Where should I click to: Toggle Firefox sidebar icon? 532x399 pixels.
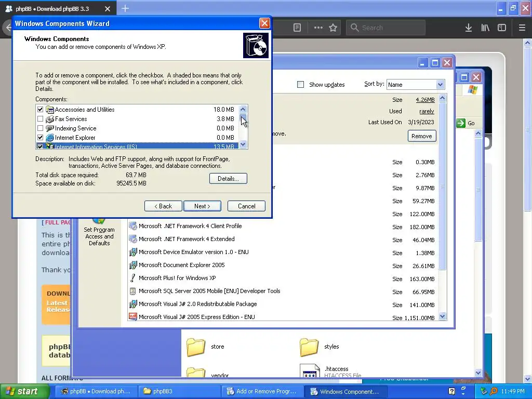click(x=502, y=28)
